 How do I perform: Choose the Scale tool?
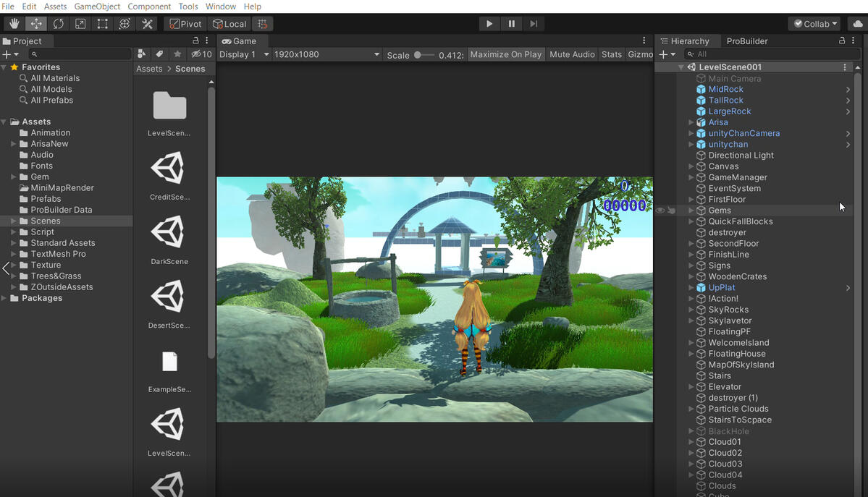point(80,24)
